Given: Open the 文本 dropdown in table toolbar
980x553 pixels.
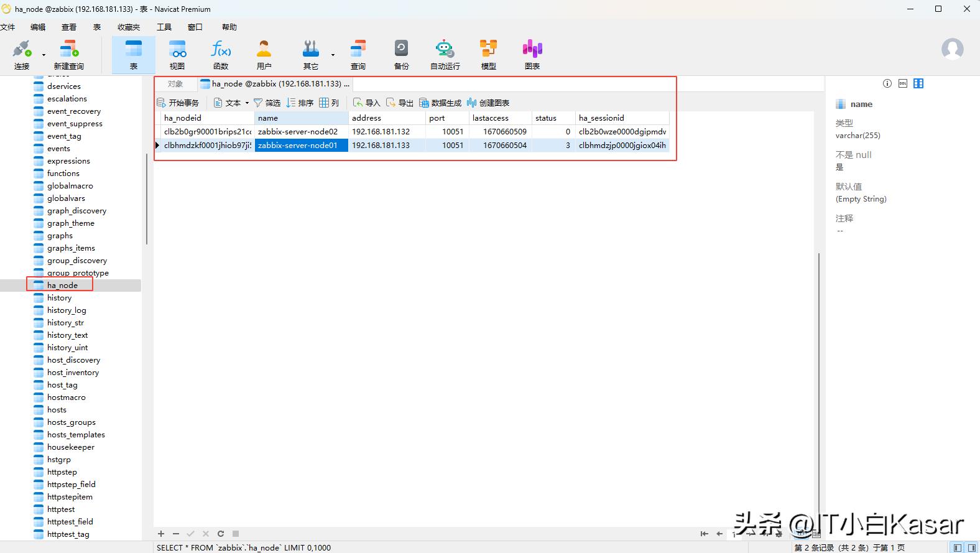Looking at the screenshot, I should 247,103.
